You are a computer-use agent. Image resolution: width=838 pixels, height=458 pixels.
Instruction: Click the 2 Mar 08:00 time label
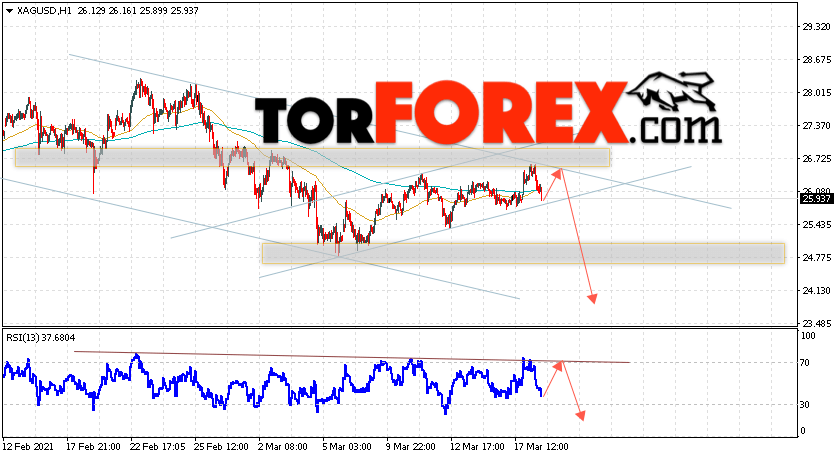[x=283, y=447]
